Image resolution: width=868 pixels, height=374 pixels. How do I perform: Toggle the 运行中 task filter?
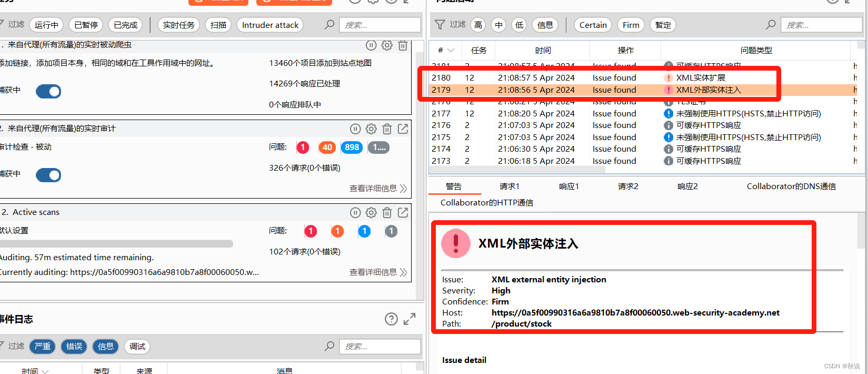46,25
